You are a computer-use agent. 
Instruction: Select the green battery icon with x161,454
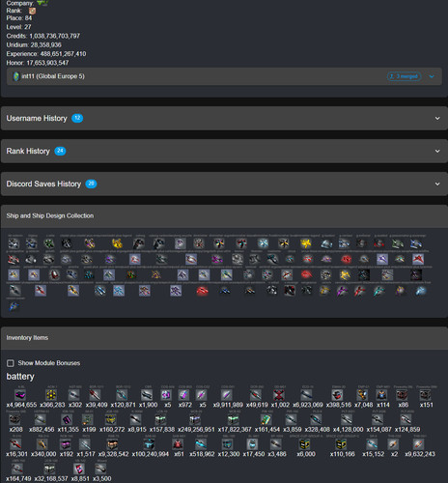(266, 419)
